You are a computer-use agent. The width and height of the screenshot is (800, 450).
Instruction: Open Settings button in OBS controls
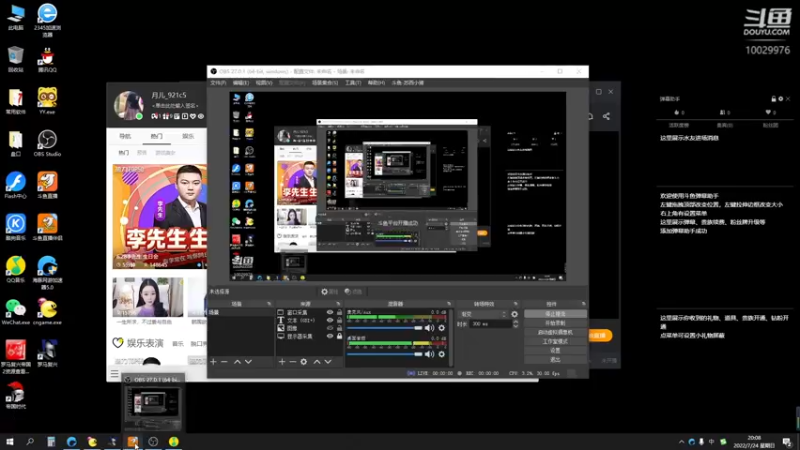555,351
